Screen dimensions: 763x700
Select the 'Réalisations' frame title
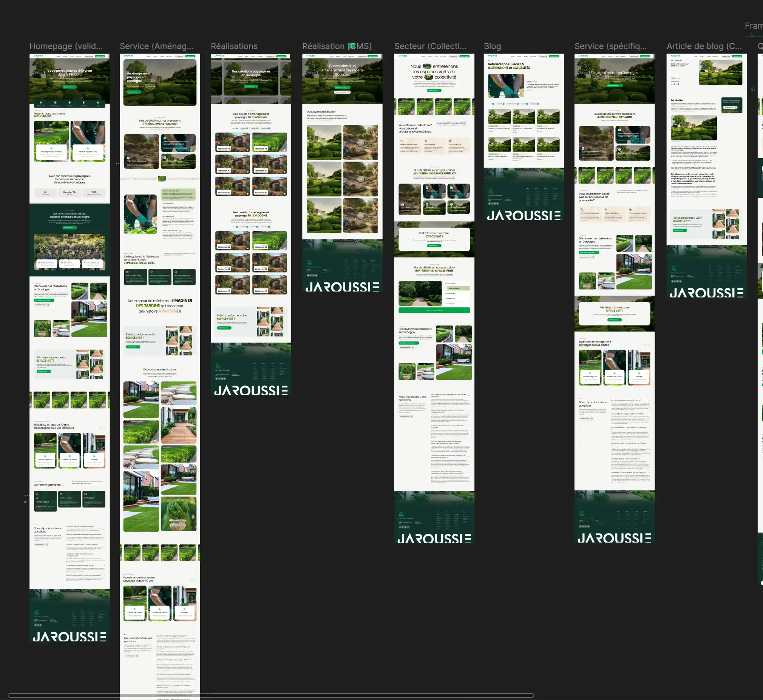pyautogui.click(x=234, y=46)
